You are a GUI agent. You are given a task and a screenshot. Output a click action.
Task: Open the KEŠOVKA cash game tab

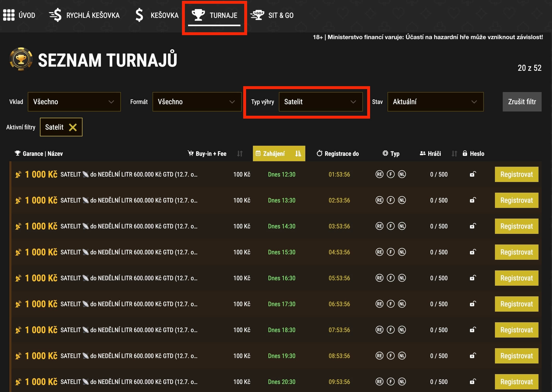point(157,15)
